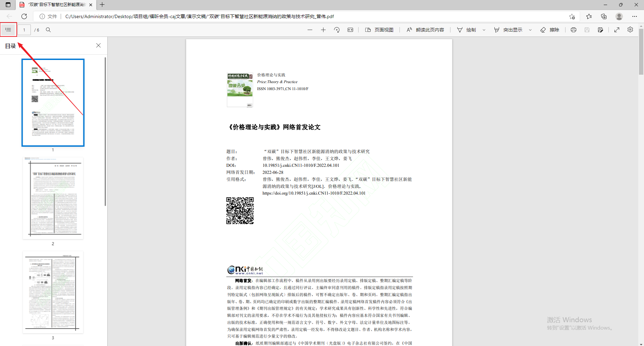Open the Draw pen options dropdown
Screen dimensions: 644x346
click(x=484, y=29)
